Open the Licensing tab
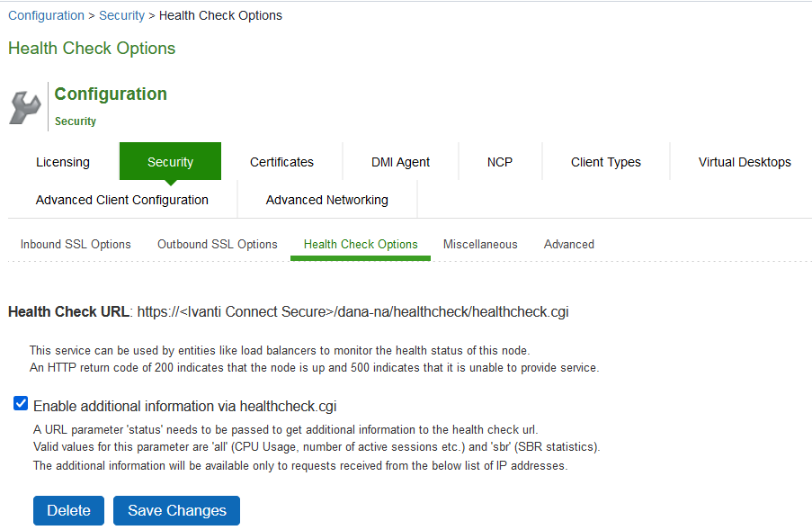 pos(63,162)
